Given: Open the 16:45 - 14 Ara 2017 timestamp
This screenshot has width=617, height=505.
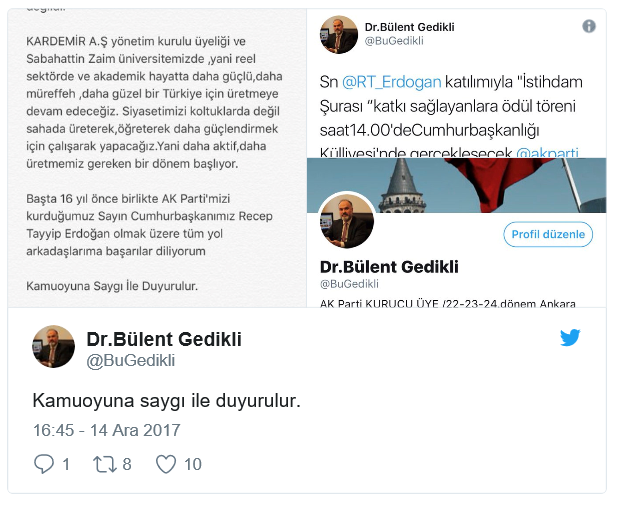Looking at the screenshot, I should tap(106, 430).
